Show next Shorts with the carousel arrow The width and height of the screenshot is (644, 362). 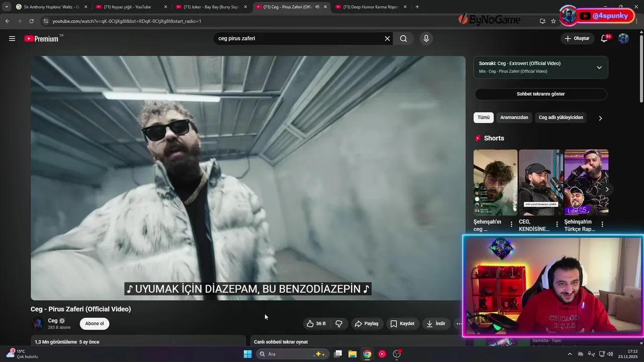(x=607, y=190)
